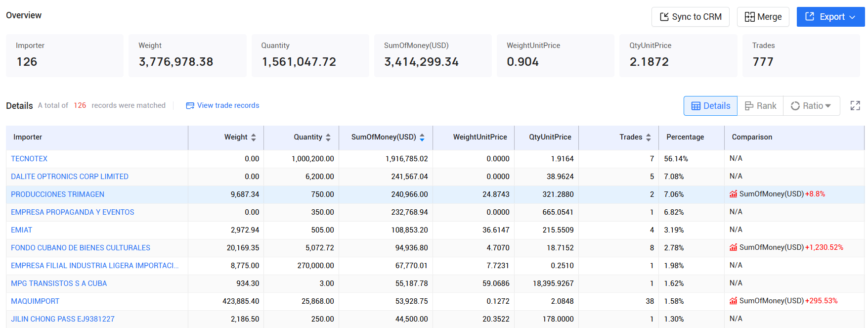Click the +1,230.52% comparison value
The height and width of the screenshot is (328, 868).
tap(824, 247)
